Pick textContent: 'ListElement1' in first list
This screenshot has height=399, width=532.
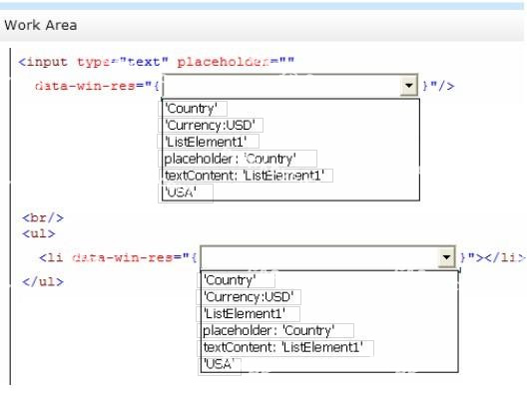tap(246, 176)
